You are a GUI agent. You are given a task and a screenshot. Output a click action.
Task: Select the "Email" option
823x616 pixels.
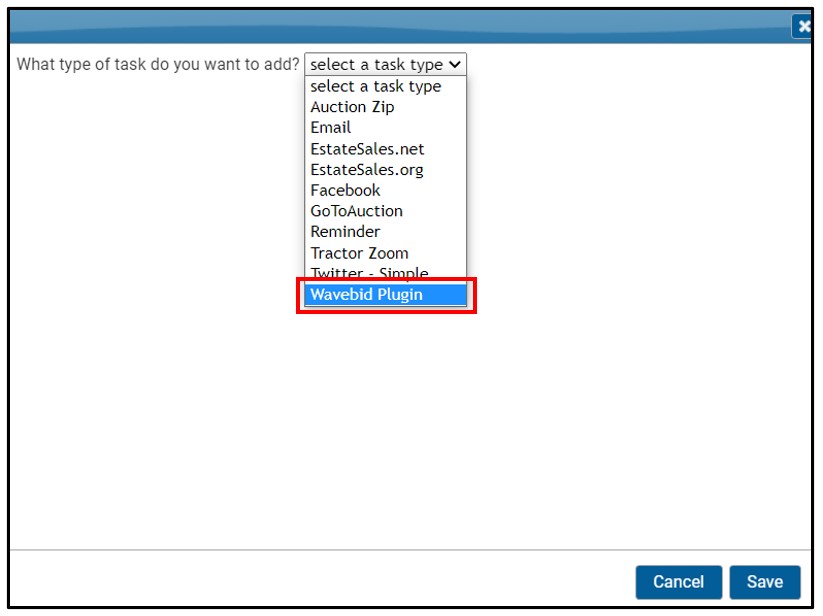tap(330, 127)
